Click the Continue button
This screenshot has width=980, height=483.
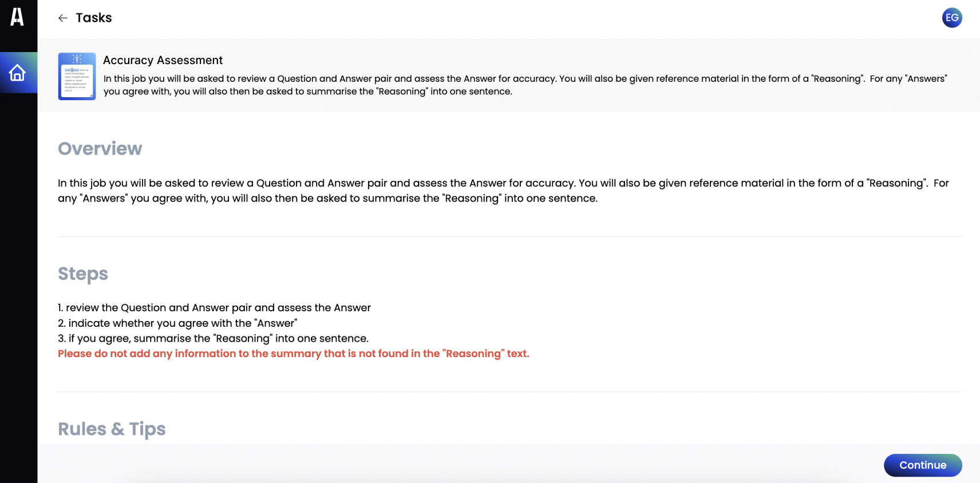tap(923, 465)
